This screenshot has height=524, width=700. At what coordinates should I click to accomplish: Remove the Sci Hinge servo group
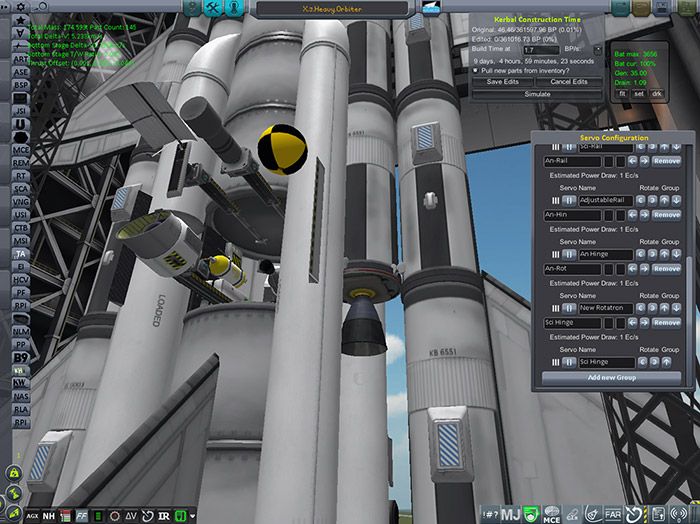pyautogui.click(x=667, y=323)
